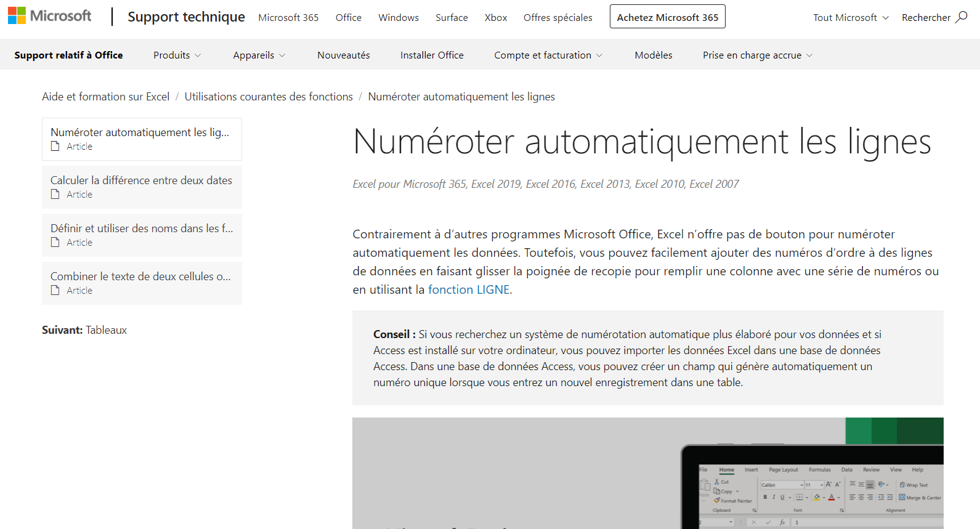Go to Aide et formation sur Excel breadcrumb
980x529 pixels.
(105, 97)
